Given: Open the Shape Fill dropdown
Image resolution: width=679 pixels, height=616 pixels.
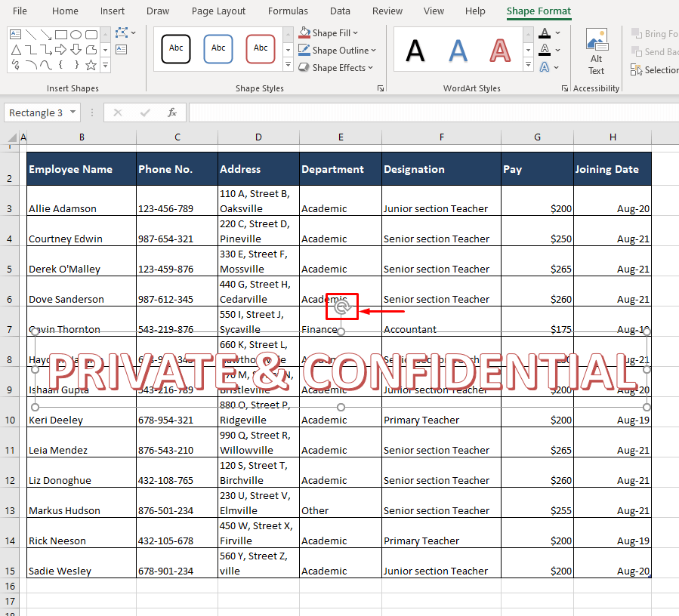Looking at the screenshot, I should [x=329, y=32].
